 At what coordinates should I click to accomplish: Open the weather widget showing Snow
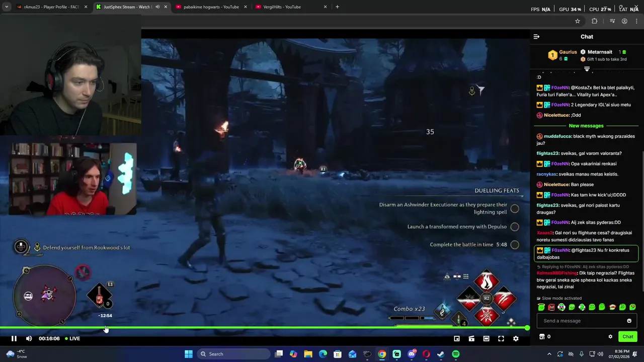coord(16,354)
